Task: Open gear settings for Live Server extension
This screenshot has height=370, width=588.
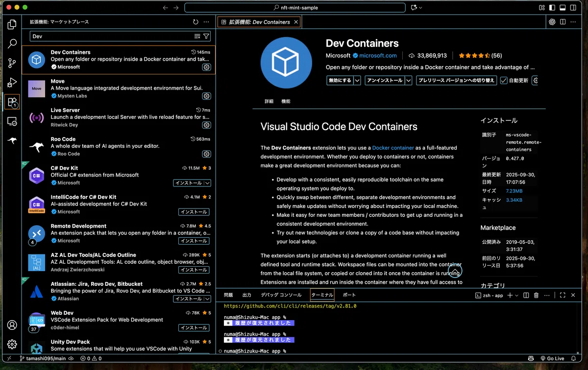Action: [x=206, y=125]
